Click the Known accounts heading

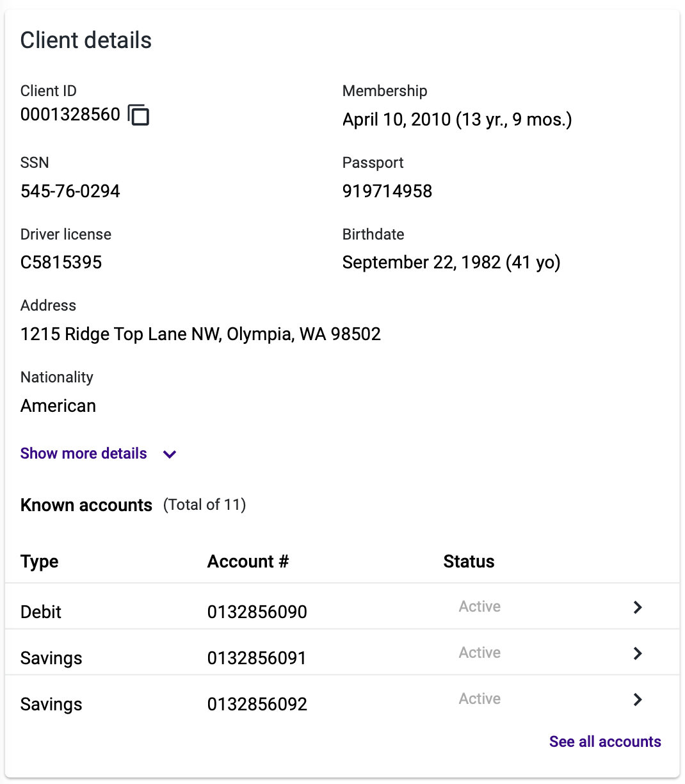pos(86,505)
